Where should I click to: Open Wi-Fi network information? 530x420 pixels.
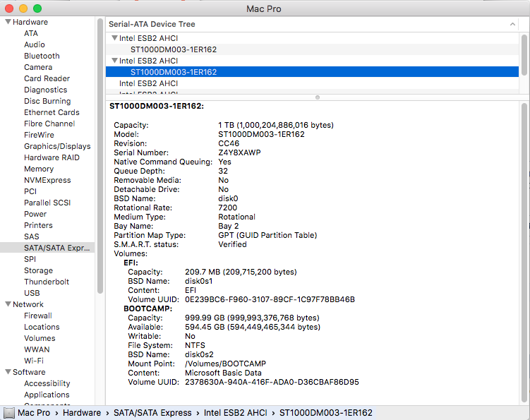pyautogui.click(x=33, y=361)
